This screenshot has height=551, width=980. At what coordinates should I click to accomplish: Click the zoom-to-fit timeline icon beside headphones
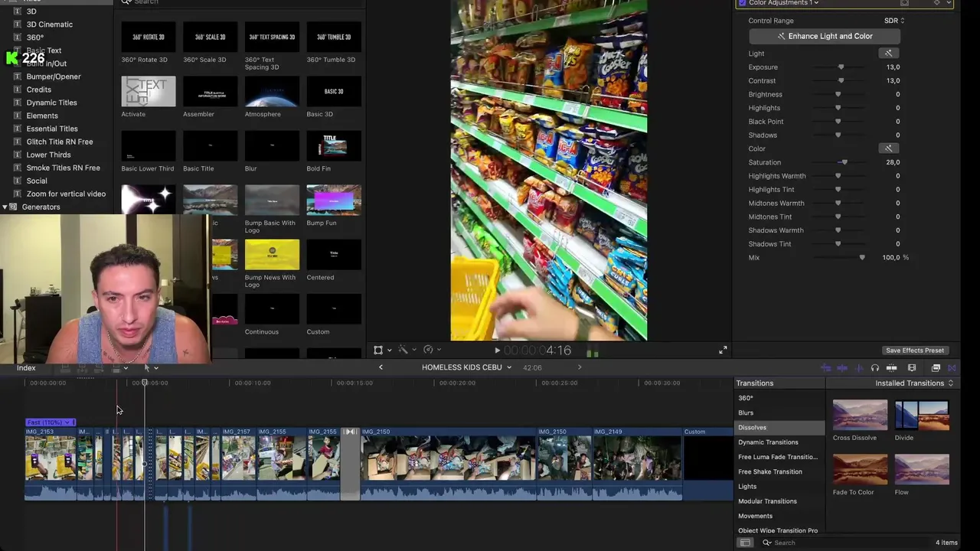[891, 368]
